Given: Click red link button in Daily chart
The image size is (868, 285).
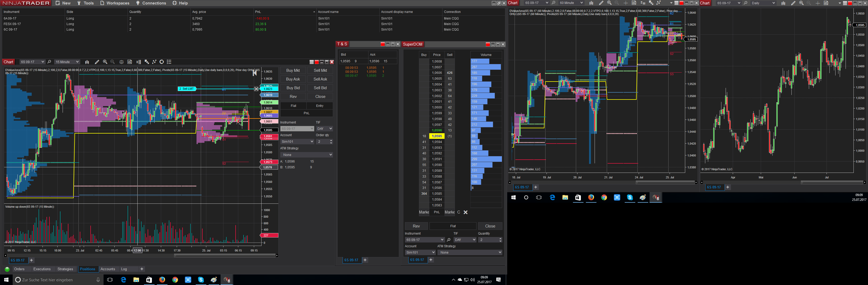Looking at the screenshot, I should pyautogui.click(x=850, y=3).
